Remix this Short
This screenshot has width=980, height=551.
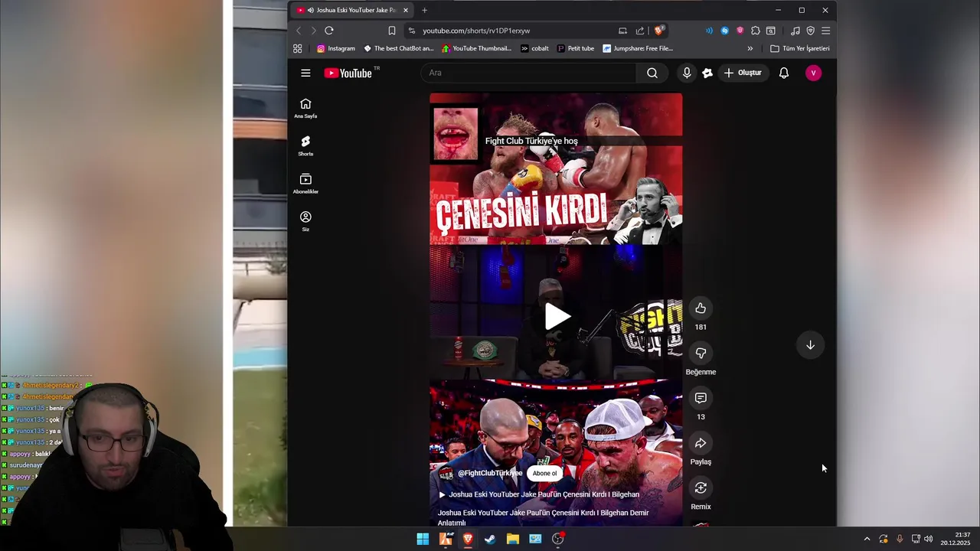[x=701, y=488]
